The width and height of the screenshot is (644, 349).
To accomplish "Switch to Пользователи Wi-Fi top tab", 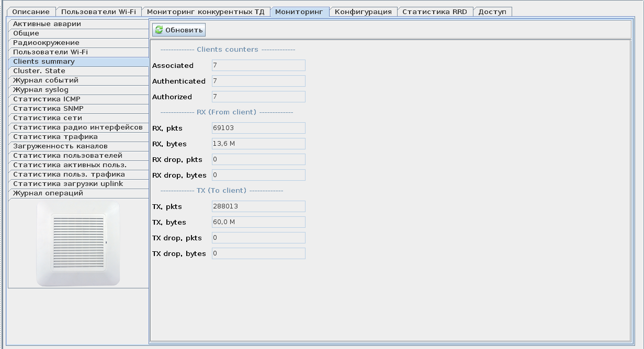I will coord(98,11).
